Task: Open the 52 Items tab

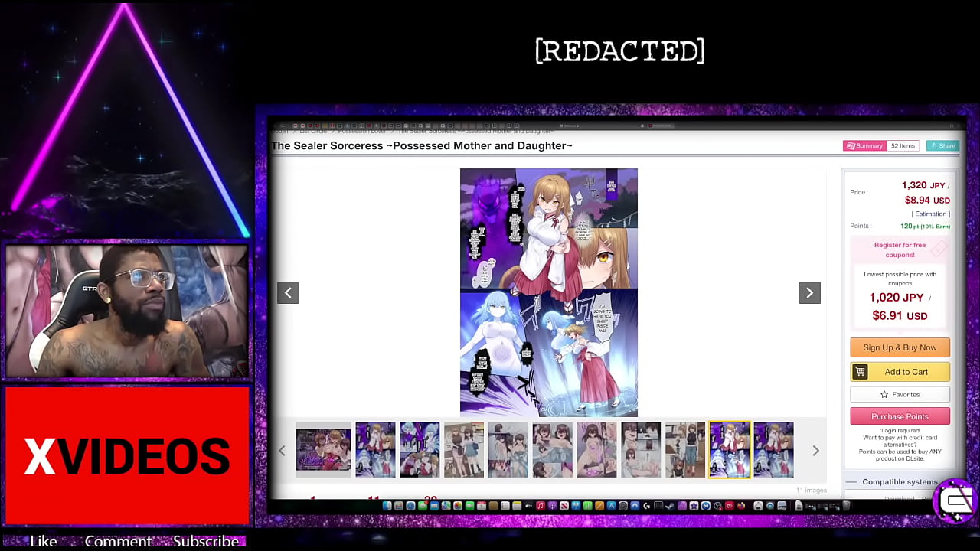Action: click(x=903, y=145)
